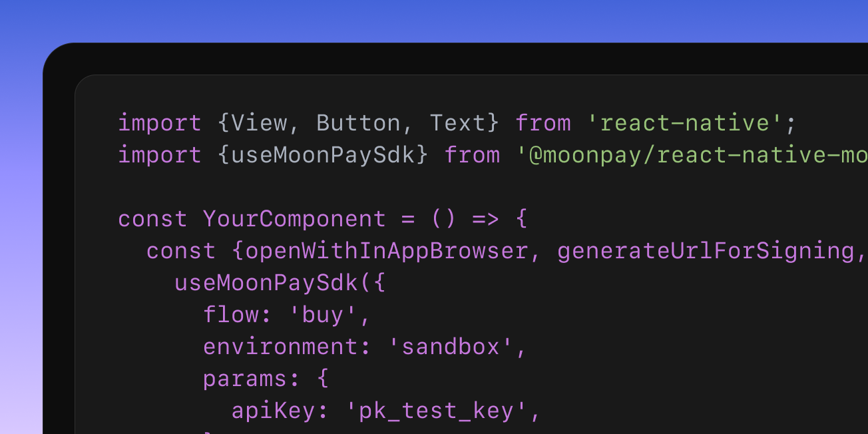Click the '@moonpay/react-native-mo' package string
The image size is (868, 434).
(x=692, y=155)
